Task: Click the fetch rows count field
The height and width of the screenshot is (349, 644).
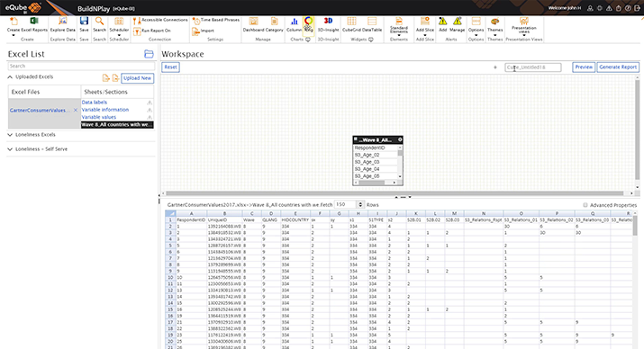Action: click(345, 205)
